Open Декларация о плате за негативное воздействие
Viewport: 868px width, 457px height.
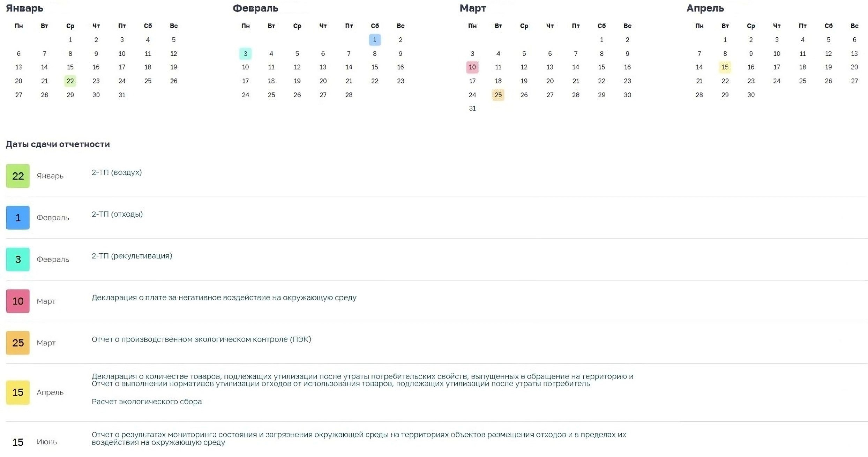[x=224, y=298]
